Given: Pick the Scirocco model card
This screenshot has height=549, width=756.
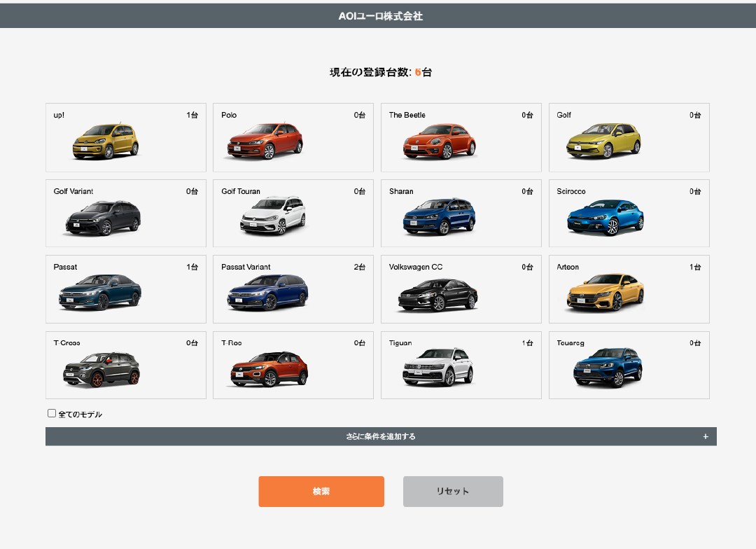Looking at the screenshot, I should click(629, 214).
